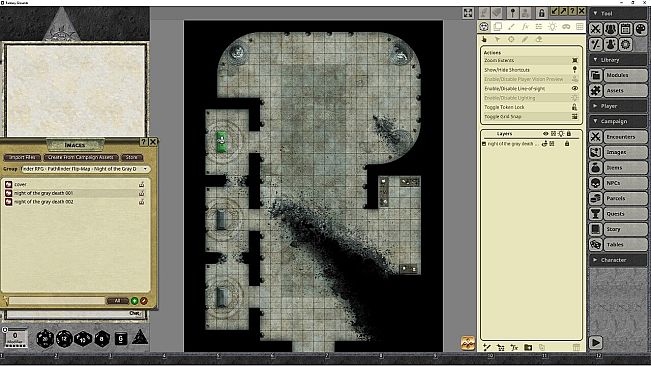This screenshot has height=366, width=651.
Task: Open night of the gray death 002 image
Action: click(x=44, y=202)
